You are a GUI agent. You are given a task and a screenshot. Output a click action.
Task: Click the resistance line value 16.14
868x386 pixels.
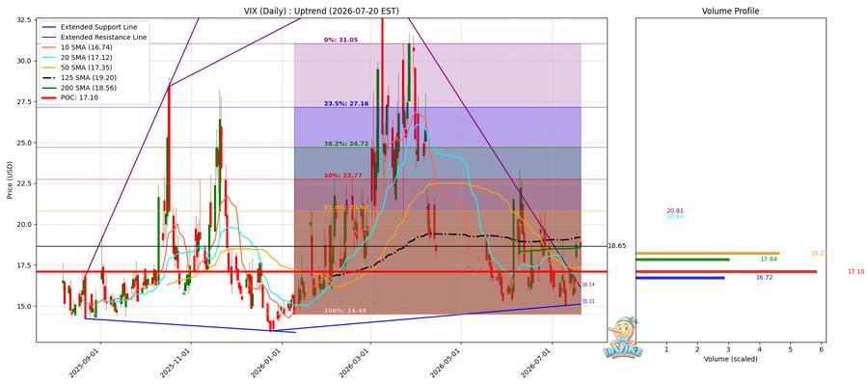coord(588,284)
